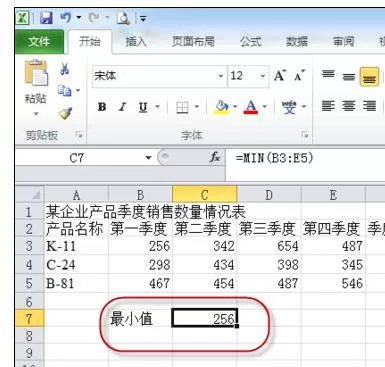Open the Font Color dropdown arrow
Viewport: 385px width, 367px height.
coord(265,107)
